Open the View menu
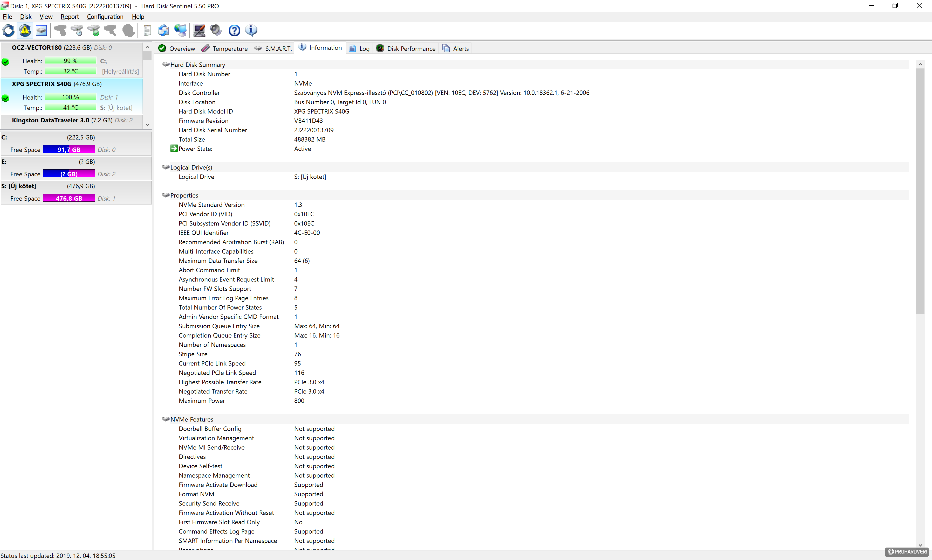Image resolution: width=932 pixels, height=560 pixels. point(46,17)
